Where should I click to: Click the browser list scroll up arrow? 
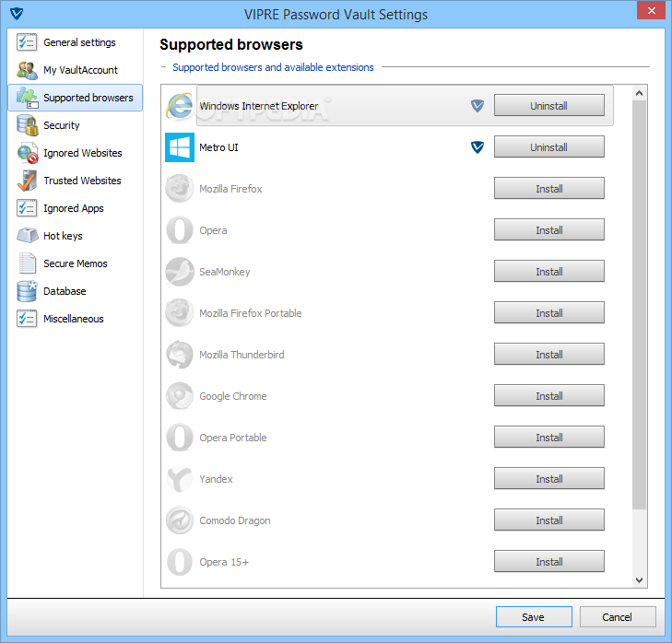pos(639,93)
